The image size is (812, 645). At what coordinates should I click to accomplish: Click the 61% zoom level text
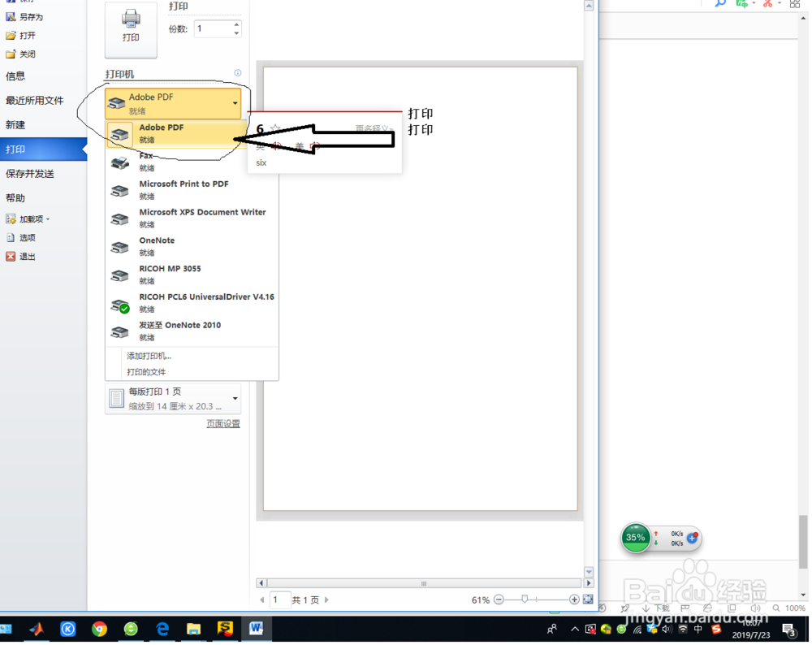click(x=481, y=600)
